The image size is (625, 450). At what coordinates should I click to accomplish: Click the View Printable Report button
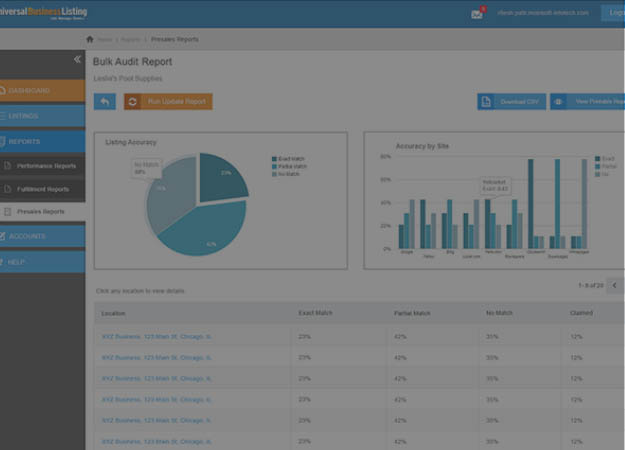pyautogui.click(x=588, y=102)
